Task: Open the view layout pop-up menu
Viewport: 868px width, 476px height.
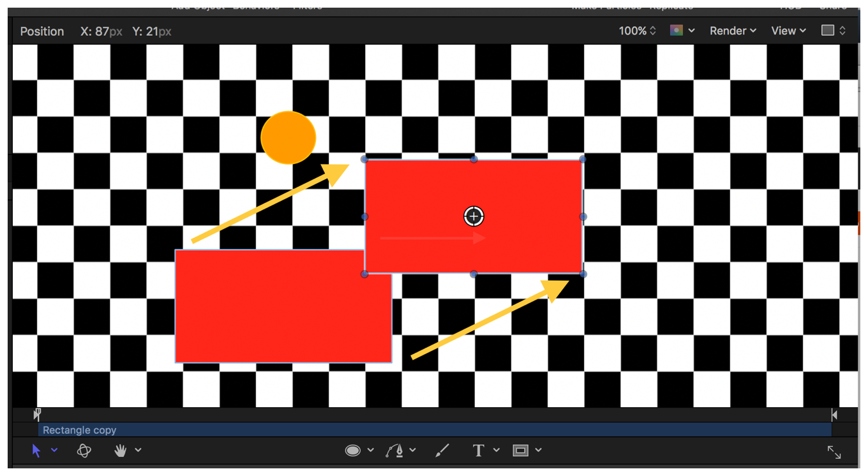Action: [834, 31]
